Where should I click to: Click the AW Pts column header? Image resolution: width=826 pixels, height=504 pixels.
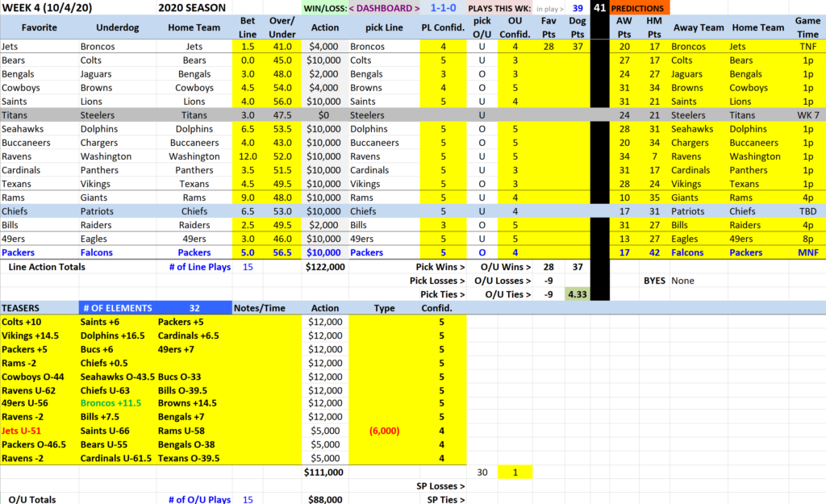(x=624, y=27)
